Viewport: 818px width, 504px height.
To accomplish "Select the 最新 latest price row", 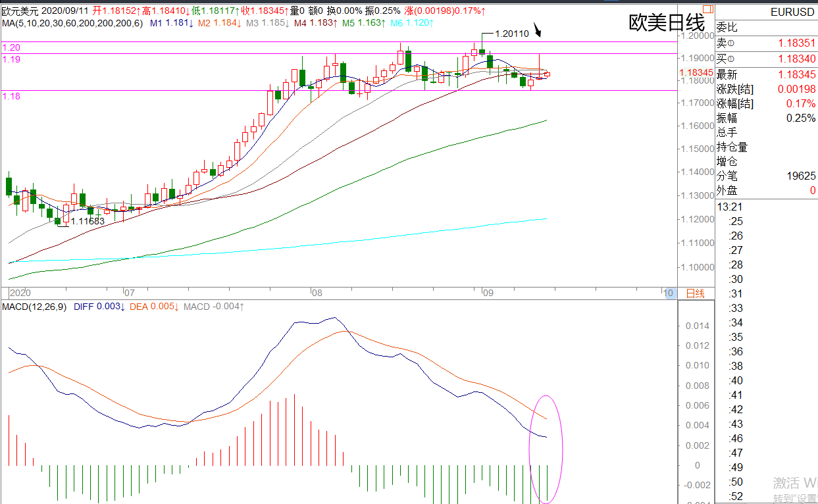I will point(766,74).
